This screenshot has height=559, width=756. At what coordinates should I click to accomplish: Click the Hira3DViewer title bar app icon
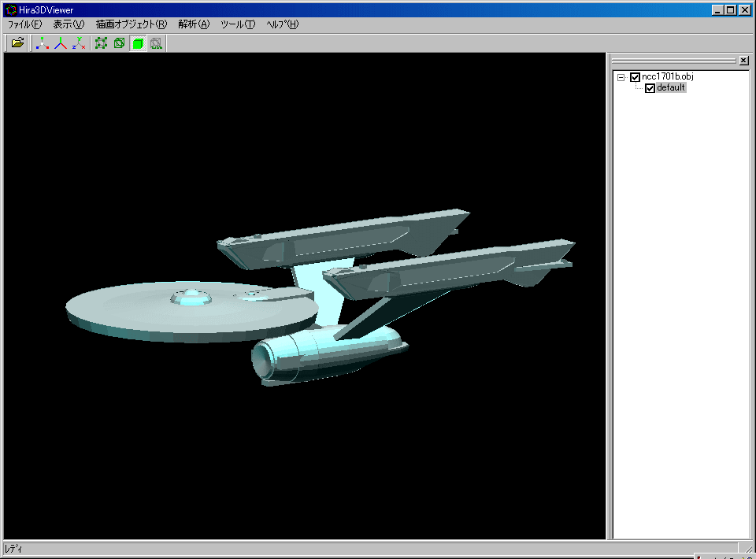10,9
